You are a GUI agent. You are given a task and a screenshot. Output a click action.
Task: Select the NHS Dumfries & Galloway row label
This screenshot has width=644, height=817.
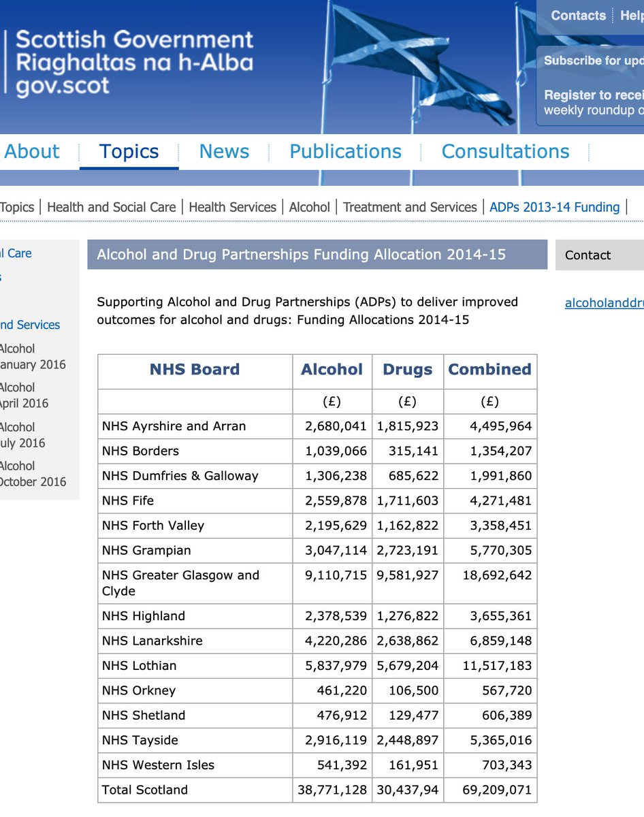coord(180,476)
